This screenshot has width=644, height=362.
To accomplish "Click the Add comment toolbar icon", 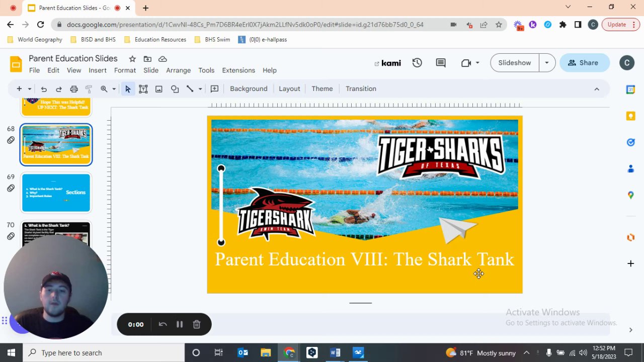I will [214, 89].
